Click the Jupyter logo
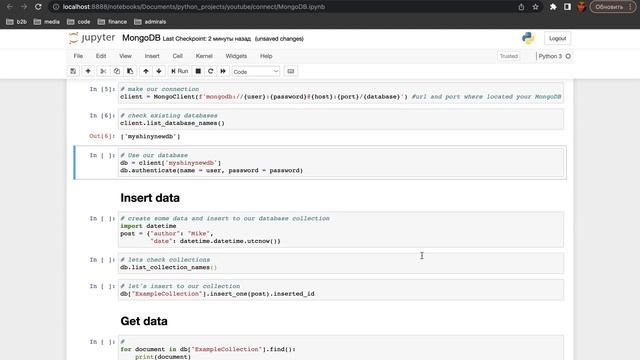 [x=92, y=38]
